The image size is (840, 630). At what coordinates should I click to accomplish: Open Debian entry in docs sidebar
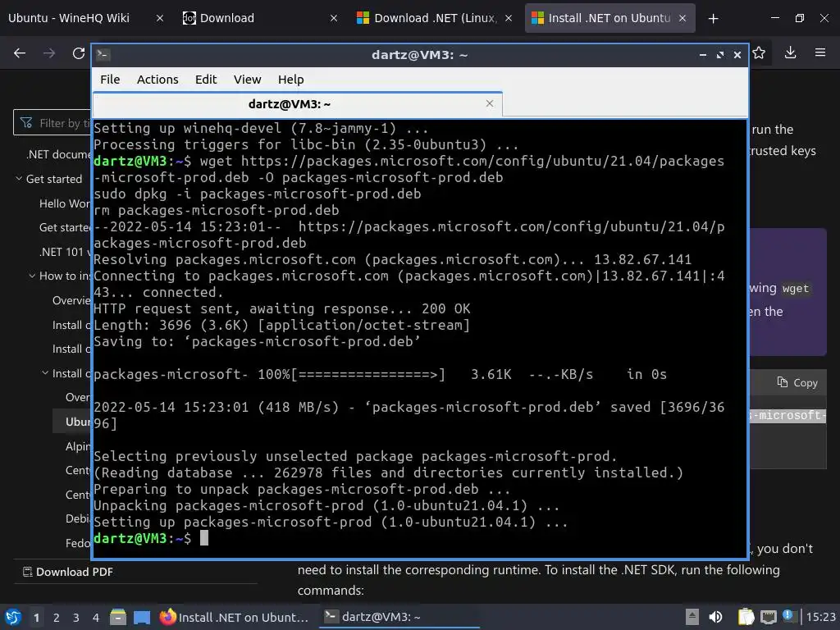(x=78, y=518)
